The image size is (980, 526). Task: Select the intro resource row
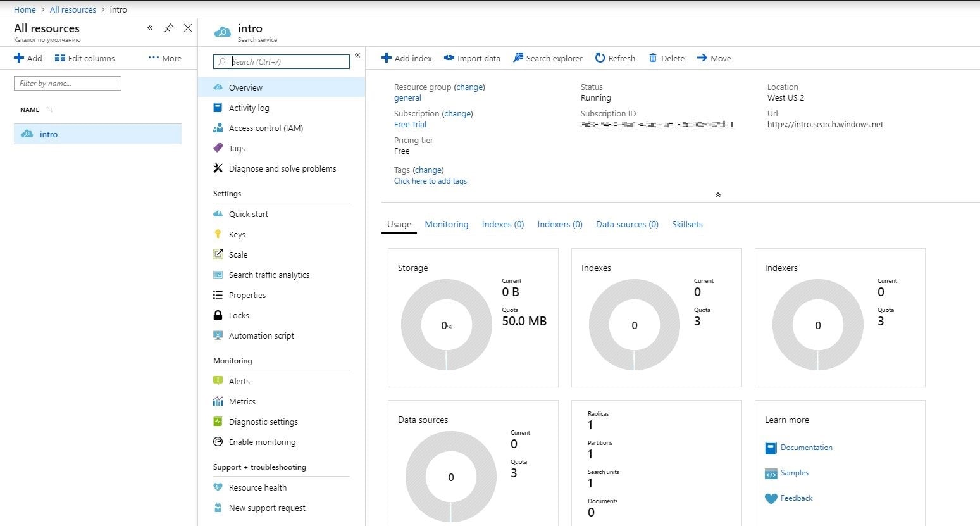[97, 134]
